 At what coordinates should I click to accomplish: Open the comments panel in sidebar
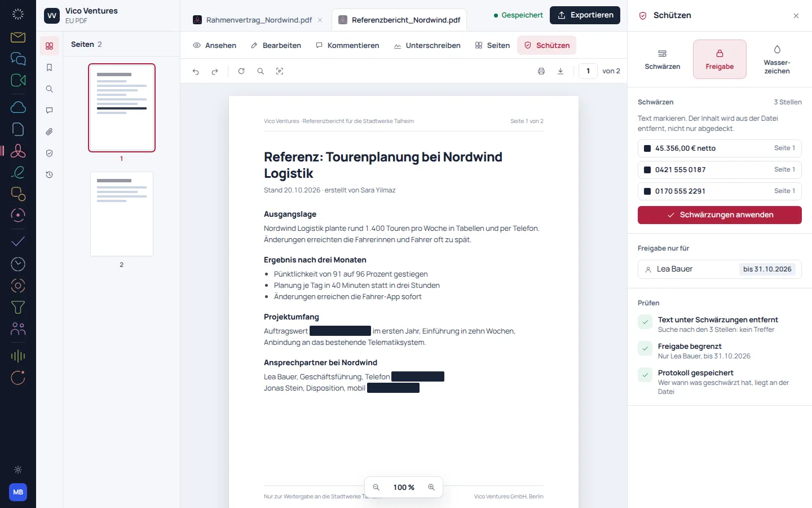50,111
